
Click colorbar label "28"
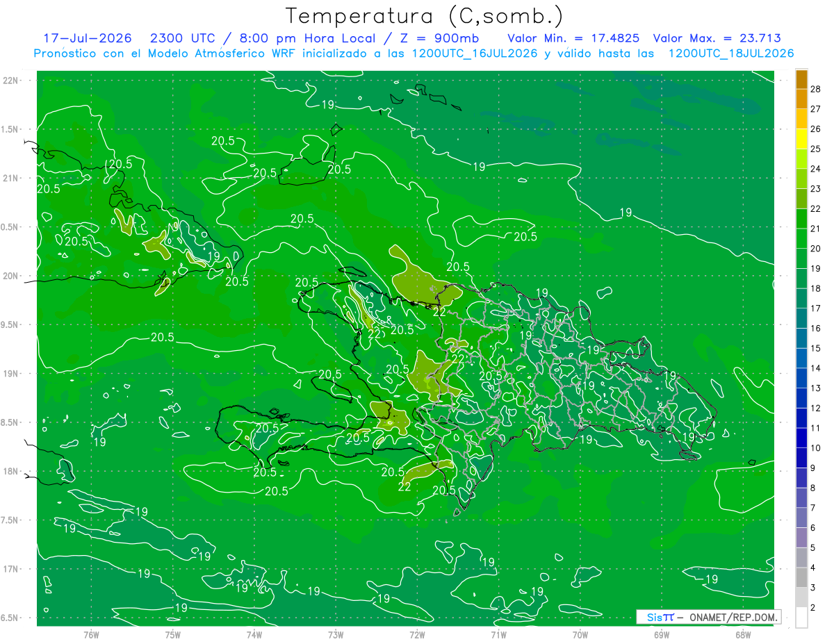[x=816, y=89]
